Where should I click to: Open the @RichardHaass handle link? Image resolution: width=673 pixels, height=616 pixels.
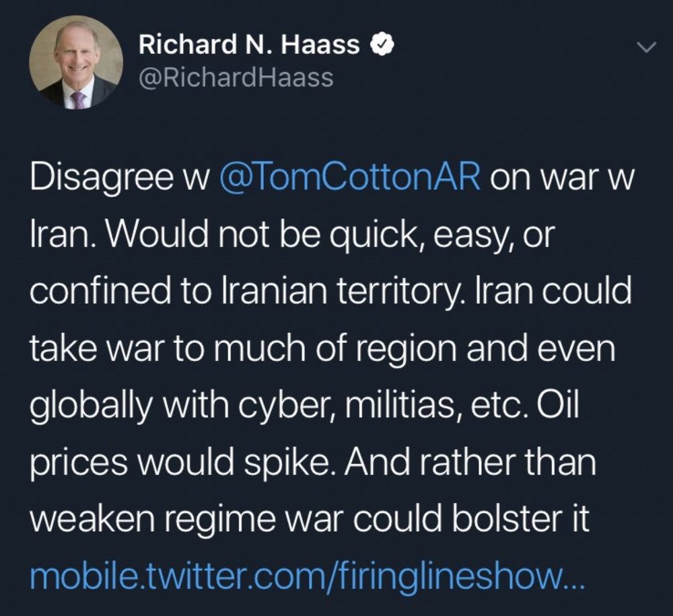pyautogui.click(x=236, y=78)
